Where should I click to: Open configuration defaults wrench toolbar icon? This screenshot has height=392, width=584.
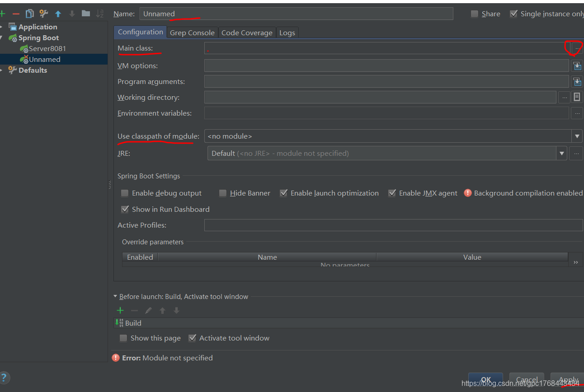pos(44,14)
